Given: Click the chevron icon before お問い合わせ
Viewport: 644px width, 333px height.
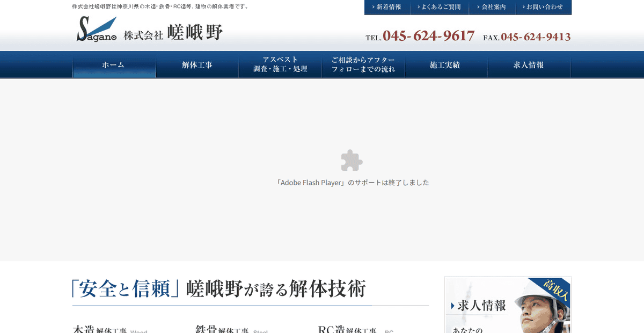Looking at the screenshot, I should 523,7.
